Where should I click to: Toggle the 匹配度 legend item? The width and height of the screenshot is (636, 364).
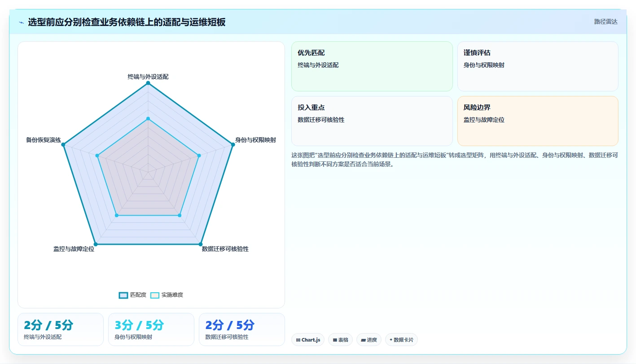coord(133,295)
